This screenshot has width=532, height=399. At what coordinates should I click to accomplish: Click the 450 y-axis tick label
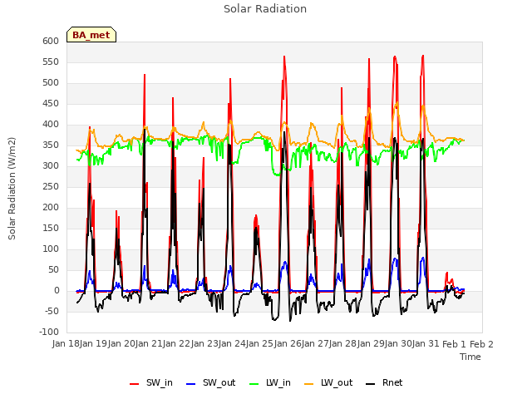pos(51,103)
